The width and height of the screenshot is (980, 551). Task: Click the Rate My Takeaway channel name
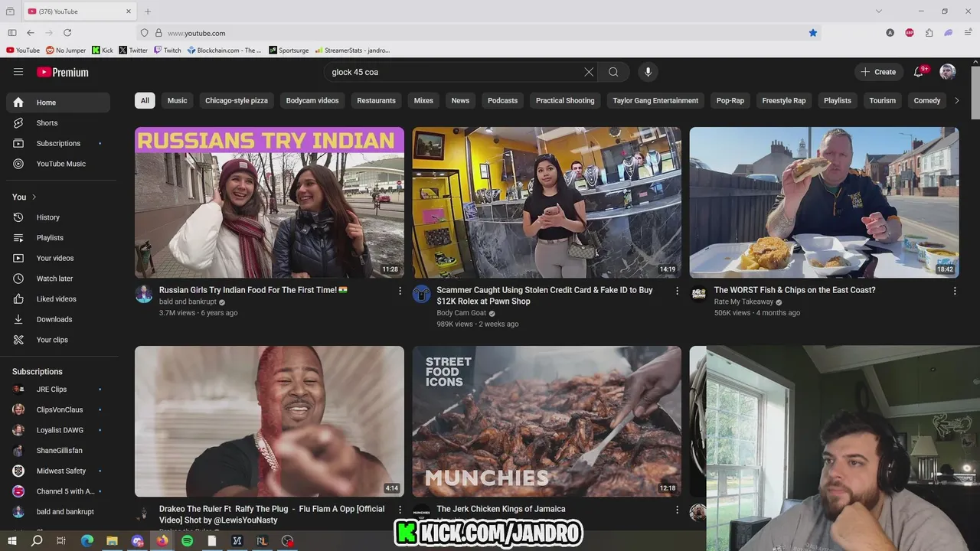point(743,302)
